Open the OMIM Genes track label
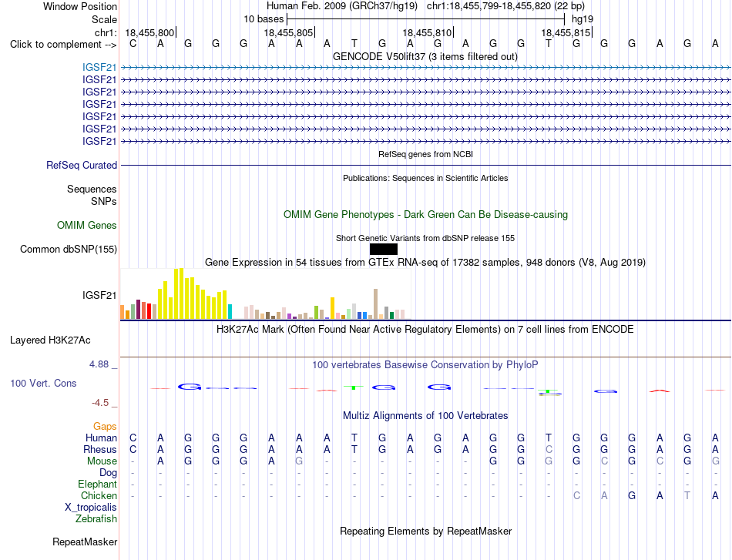This screenshot has width=732, height=560. [87, 225]
